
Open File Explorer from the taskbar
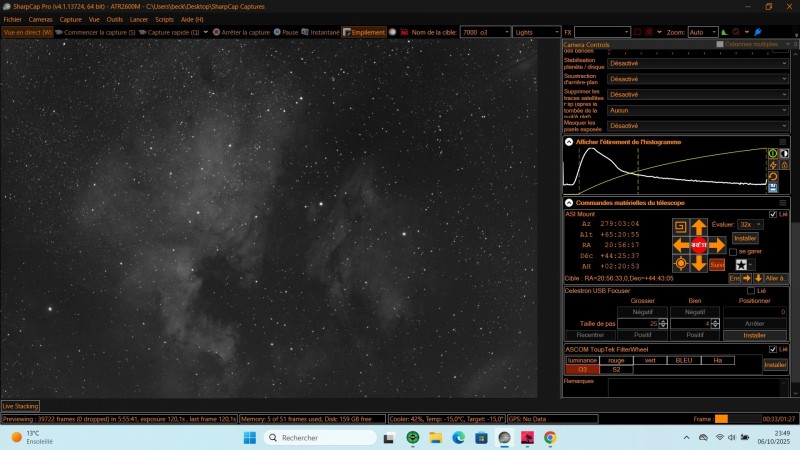pyautogui.click(x=435, y=438)
